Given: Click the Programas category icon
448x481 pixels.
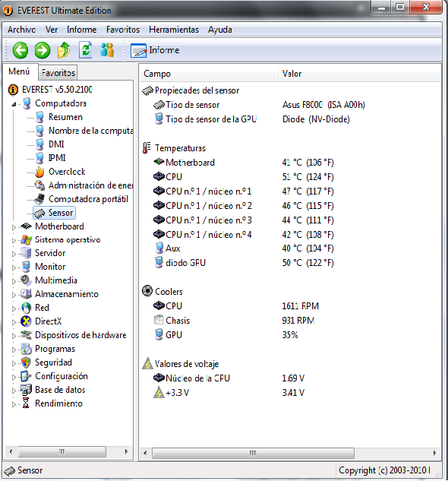Looking at the screenshot, I should point(26,349).
